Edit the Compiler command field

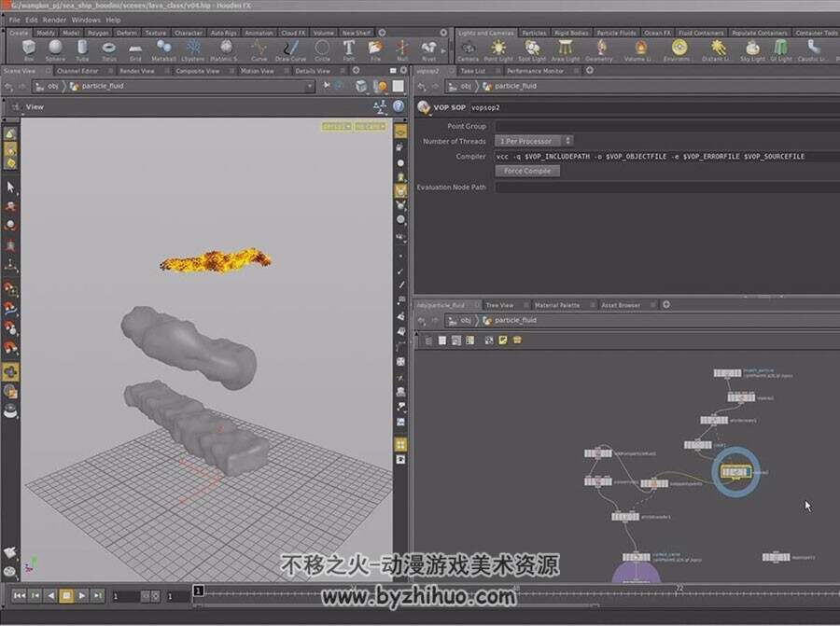coord(667,157)
